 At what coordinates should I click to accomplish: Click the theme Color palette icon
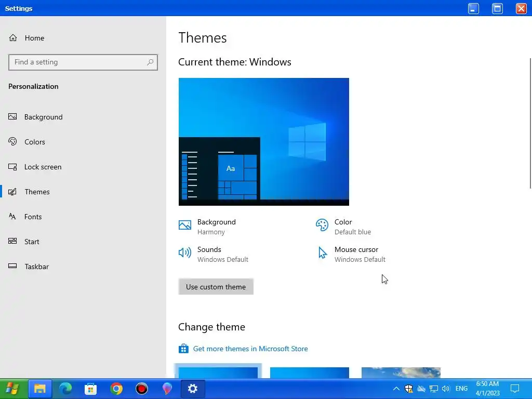click(322, 225)
